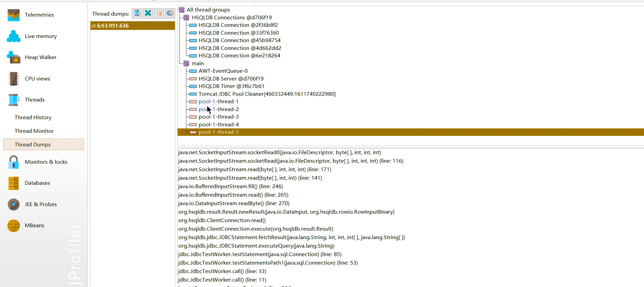644x287 pixels.
Task: Select the Tomcat JDBC Pool Cleaner thread
Action: 267,94
